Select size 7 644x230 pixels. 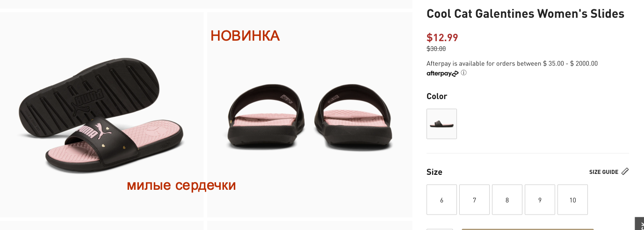(474, 200)
